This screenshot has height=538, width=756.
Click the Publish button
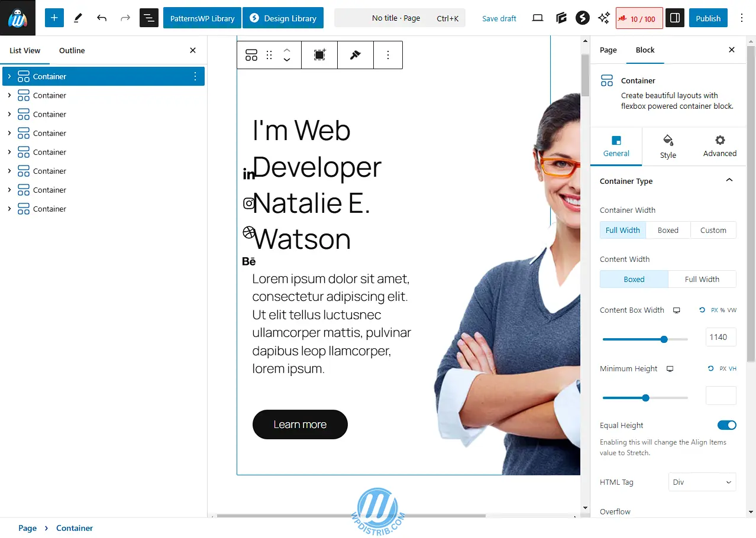[708, 18]
